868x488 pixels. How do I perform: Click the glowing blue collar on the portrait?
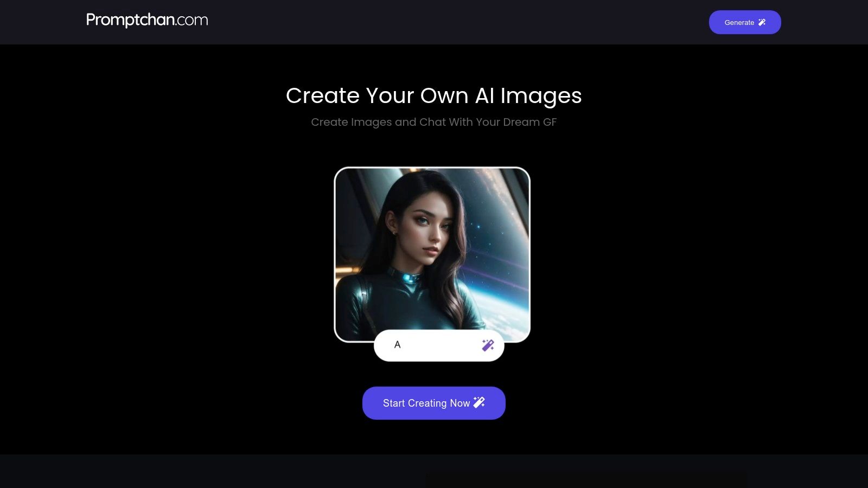tap(408, 277)
